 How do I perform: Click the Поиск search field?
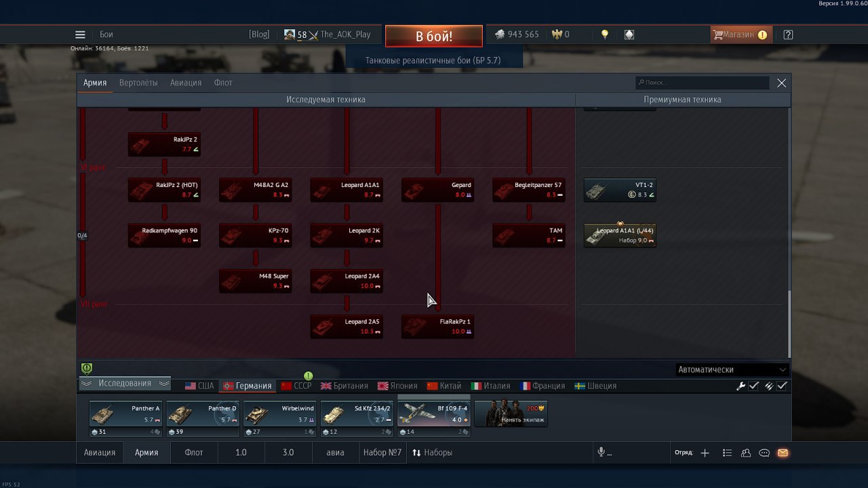703,83
